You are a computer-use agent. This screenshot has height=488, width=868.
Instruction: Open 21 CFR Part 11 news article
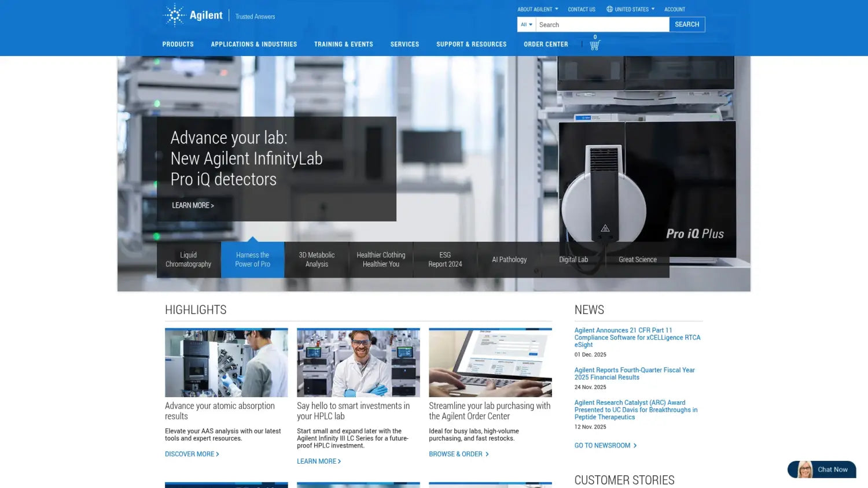[x=637, y=338]
